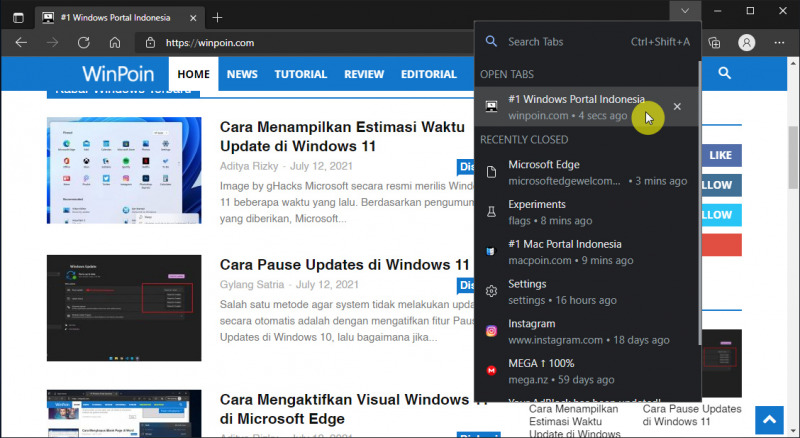The height and width of the screenshot is (438, 800).
Task: Close the #1 Windows Portal Indonesia browser tab
Action: 193,18
